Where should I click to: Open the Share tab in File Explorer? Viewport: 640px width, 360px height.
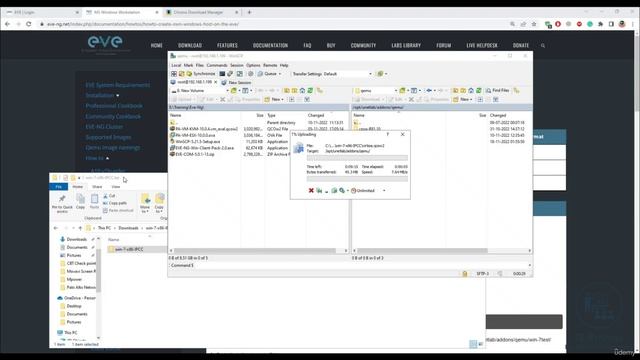click(97, 187)
